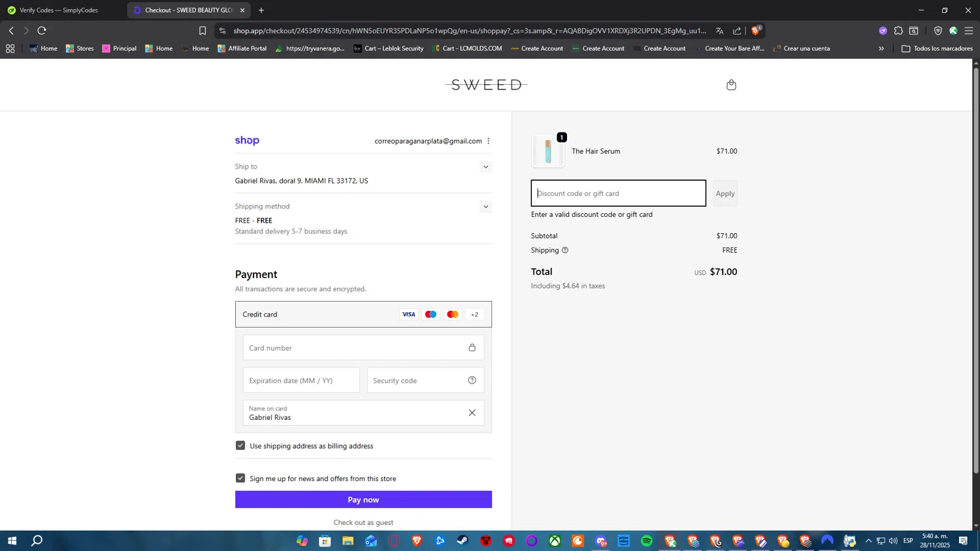Open the bookmarks apps grid icon
Image resolution: width=980 pixels, height=551 pixels.
pos(10,48)
